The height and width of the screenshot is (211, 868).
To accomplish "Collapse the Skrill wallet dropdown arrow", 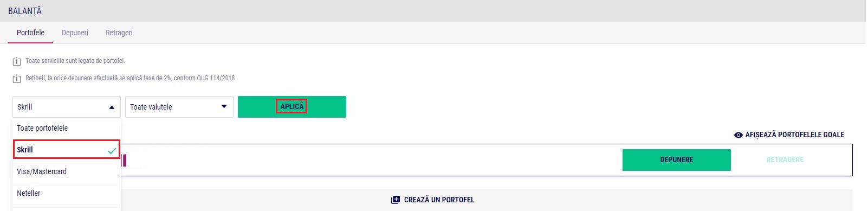I will [112, 107].
